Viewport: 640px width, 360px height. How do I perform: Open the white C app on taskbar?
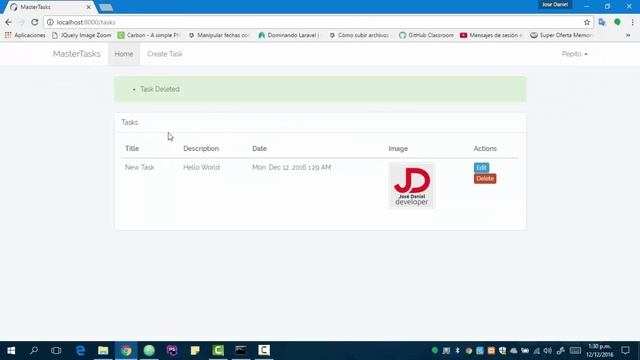coord(264,350)
